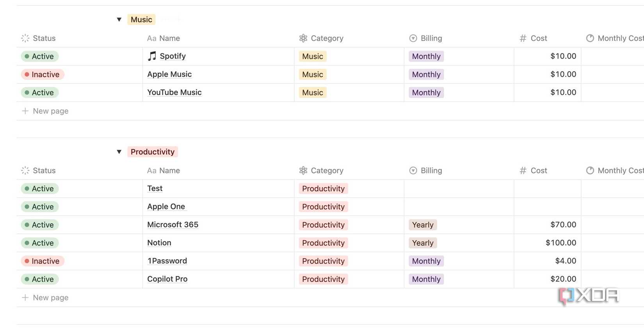Open the Copilot Pro page

(x=167, y=279)
